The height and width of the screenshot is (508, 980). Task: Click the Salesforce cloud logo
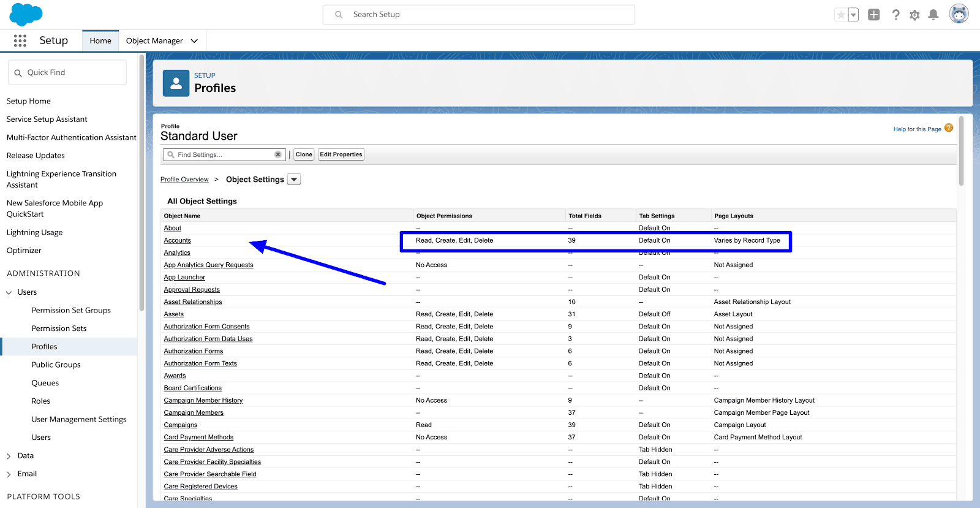point(26,14)
